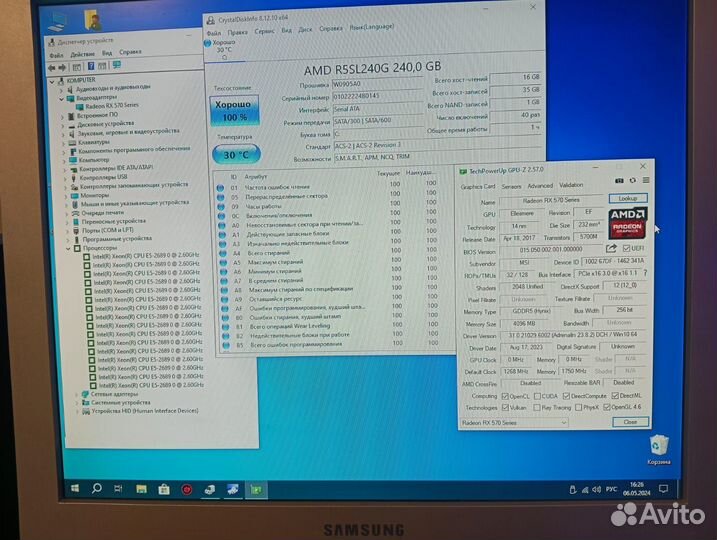Click the 05 Перераспределенные сектора attribute row
Viewport: 717px width, 540px height.
(x=328, y=196)
